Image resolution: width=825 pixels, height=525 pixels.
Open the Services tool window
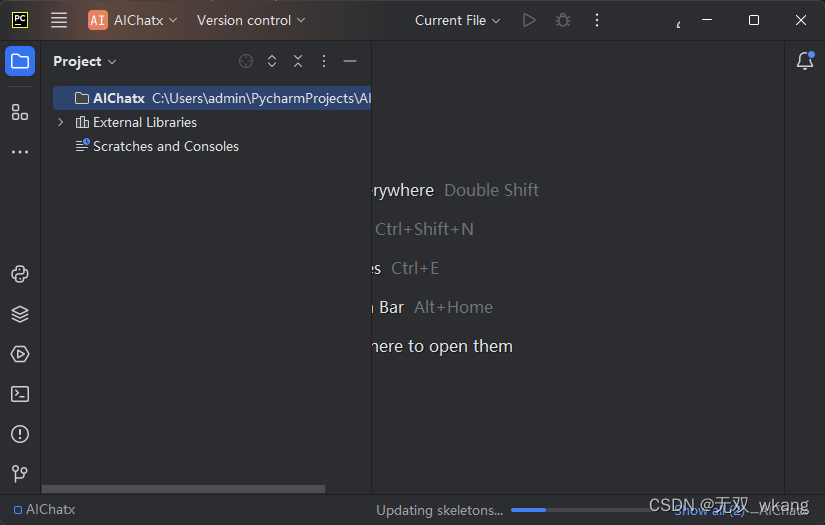click(20, 354)
